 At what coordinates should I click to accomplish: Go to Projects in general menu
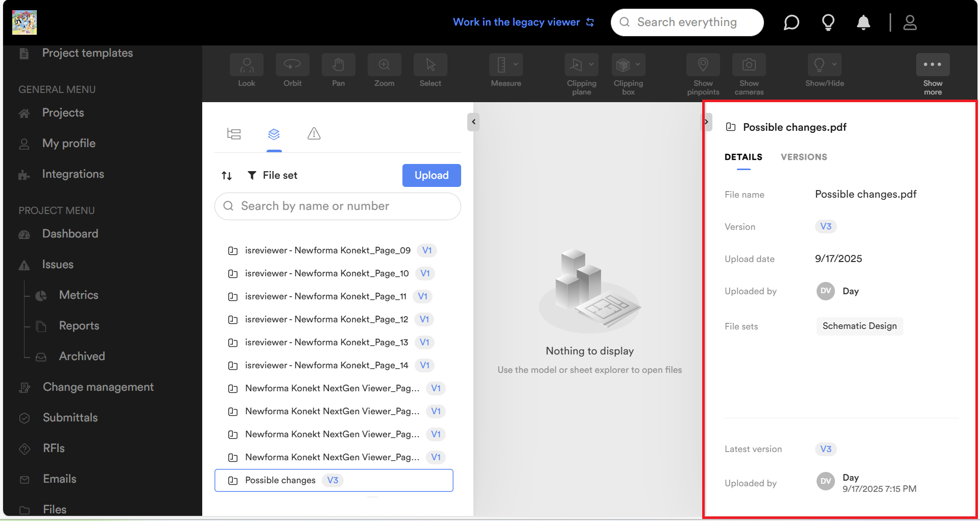point(63,113)
